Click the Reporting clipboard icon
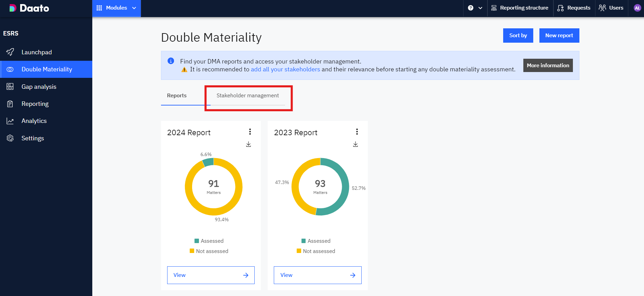The image size is (644, 296). [x=10, y=104]
